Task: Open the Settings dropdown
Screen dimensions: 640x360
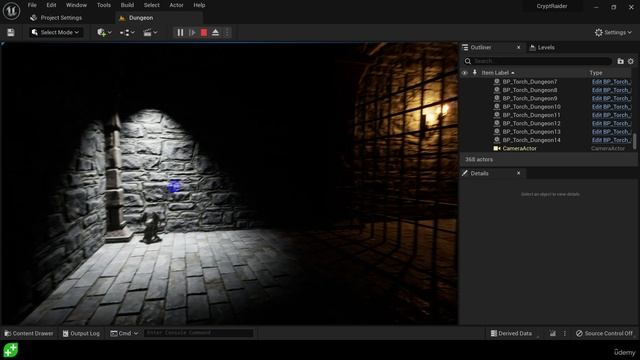Action: point(613,33)
